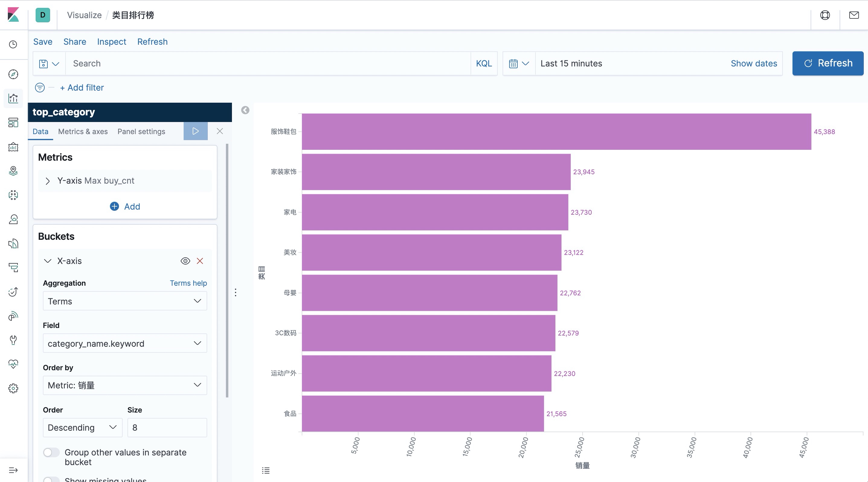Click the notification bell icon top right
This screenshot has width=868, height=482.
point(854,14)
